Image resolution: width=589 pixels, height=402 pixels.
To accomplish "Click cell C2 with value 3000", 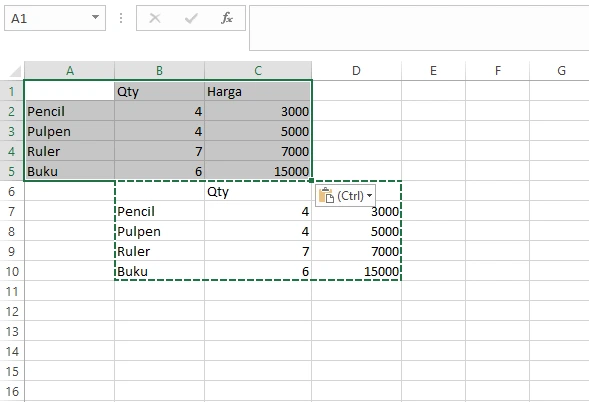I will click(x=258, y=111).
